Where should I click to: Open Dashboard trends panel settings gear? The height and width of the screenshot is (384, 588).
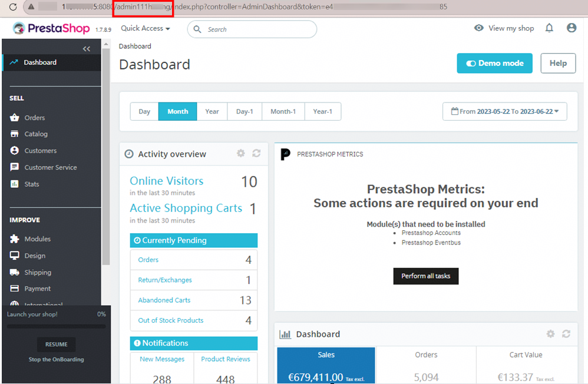click(x=550, y=334)
